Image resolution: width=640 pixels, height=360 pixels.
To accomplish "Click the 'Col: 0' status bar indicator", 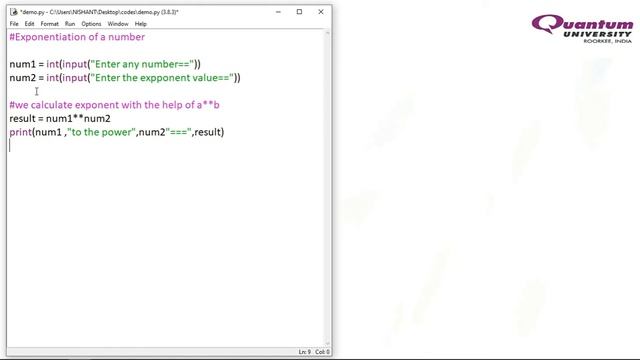I will [322, 352].
